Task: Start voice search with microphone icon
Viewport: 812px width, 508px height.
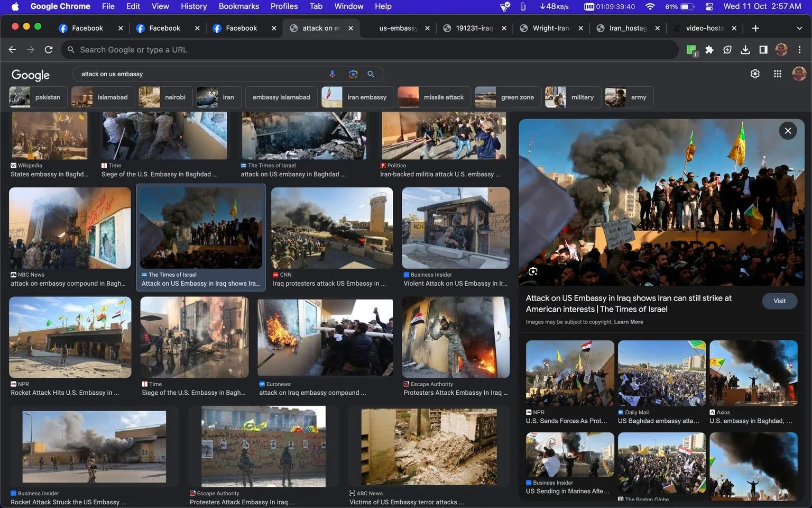Action: tap(333, 74)
